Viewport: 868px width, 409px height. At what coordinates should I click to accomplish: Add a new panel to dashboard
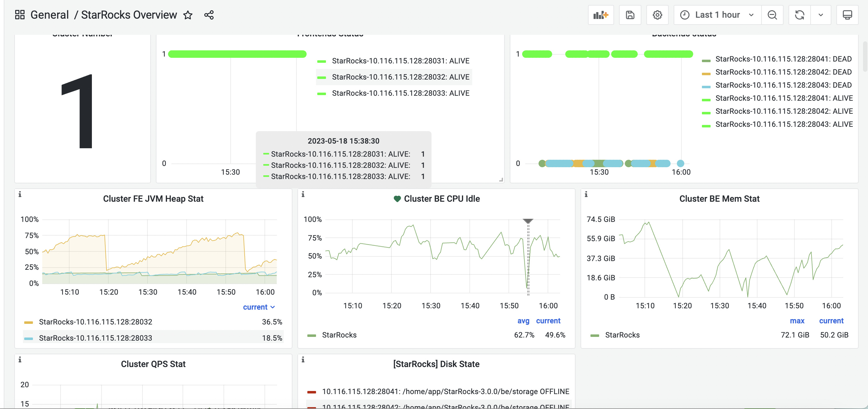(x=601, y=15)
